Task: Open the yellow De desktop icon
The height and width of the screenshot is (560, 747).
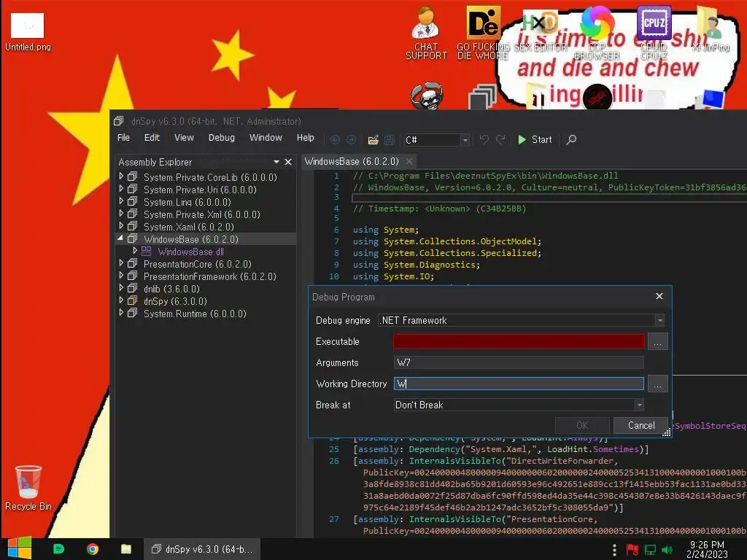Action: (x=483, y=34)
